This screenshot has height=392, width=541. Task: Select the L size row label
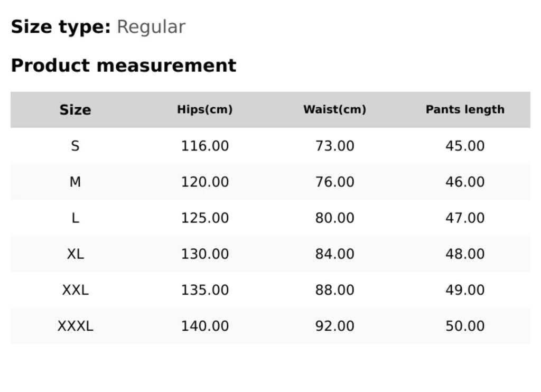(x=75, y=218)
